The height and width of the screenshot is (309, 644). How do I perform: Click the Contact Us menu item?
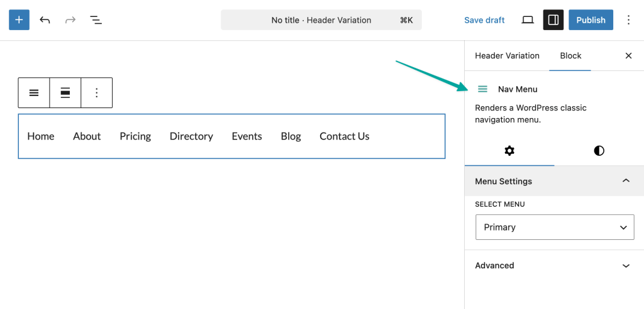click(344, 136)
